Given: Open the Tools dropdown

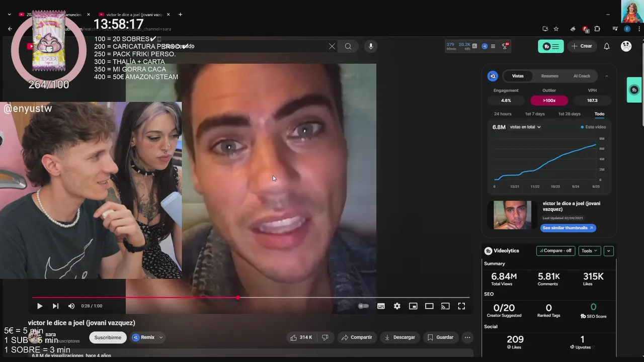Looking at the screenshot, I should (589, 250).
